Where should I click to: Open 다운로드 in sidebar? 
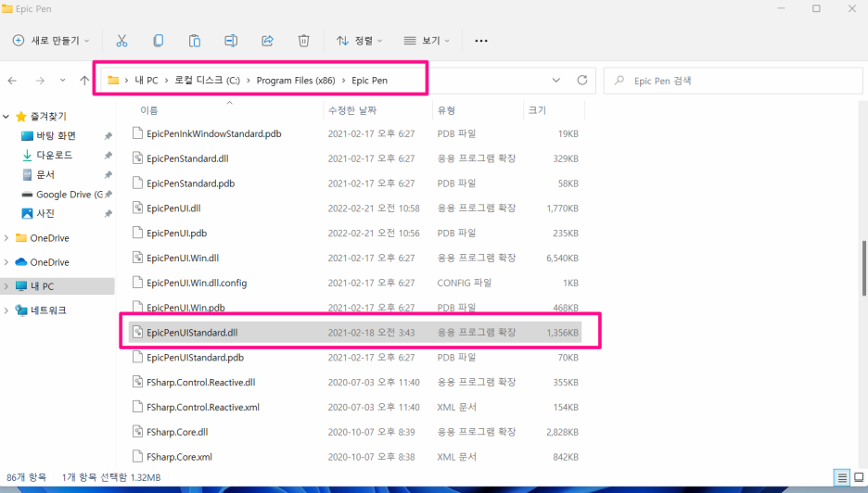(54, 155)
